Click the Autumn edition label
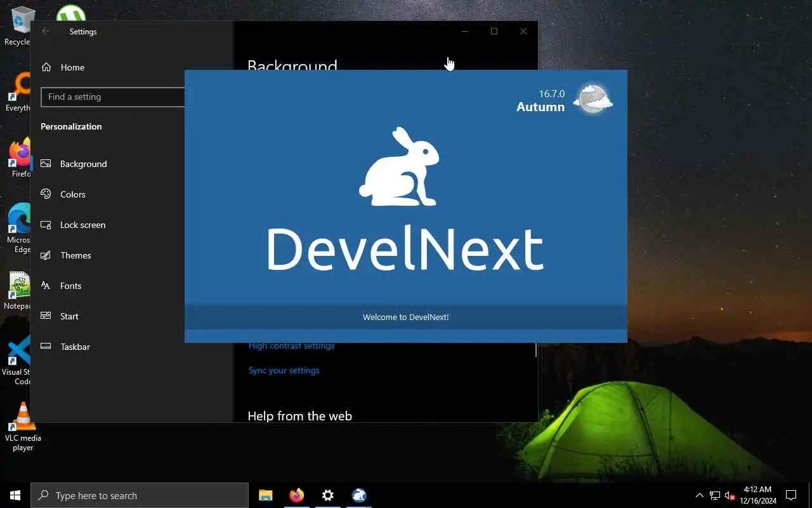This screenshot has width=812, height=508. [x=540, y=107]
